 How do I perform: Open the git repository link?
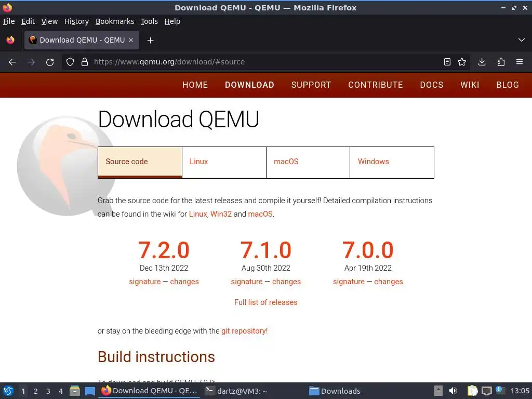[x=244, y=331]
